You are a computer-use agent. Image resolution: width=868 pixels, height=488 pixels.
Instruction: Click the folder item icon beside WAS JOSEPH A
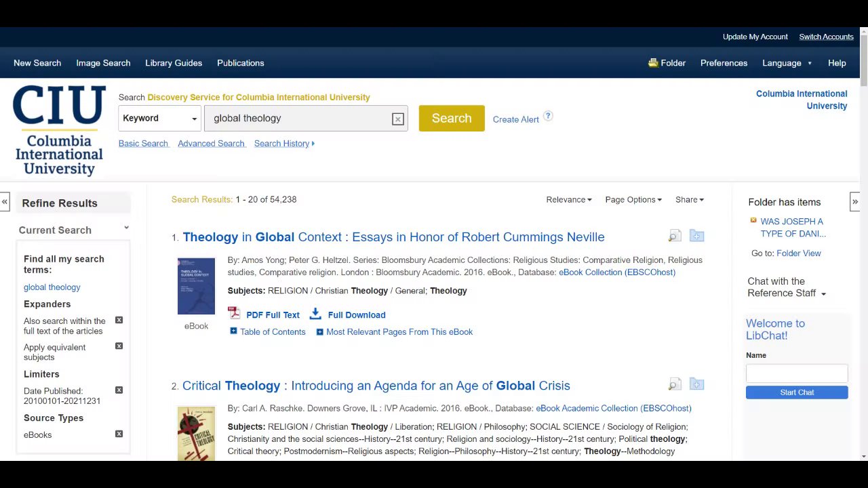[x=753, y=220]
